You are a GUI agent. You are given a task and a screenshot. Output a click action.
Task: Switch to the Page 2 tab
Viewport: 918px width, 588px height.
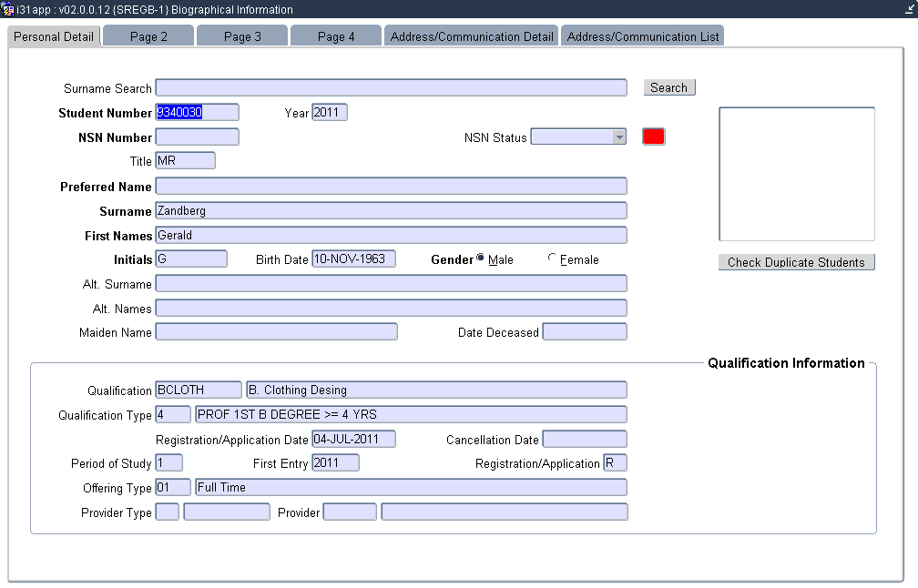pyautogui.click(x=148, y=36)
